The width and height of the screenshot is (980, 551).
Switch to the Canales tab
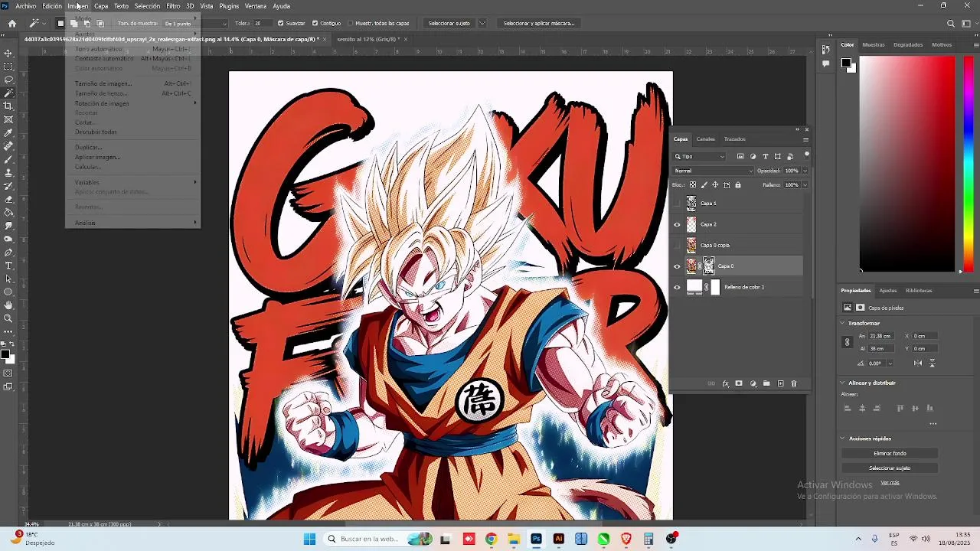click(705, 139)
